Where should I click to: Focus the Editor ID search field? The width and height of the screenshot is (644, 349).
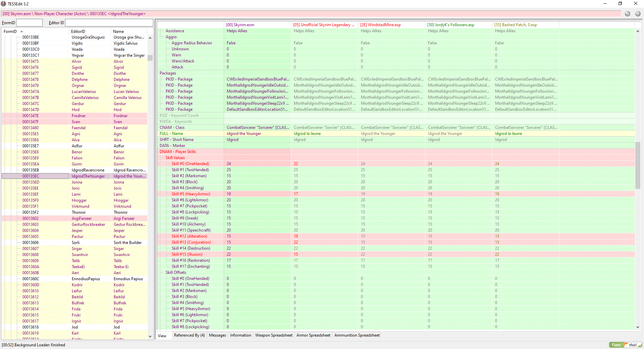pyautogui.click(x=109, y=23)
